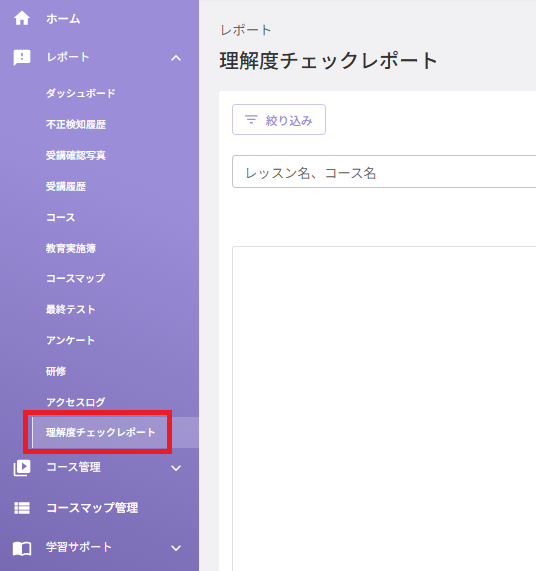
Task: Expand the コース管理 chevron
Action: pos(176,468)
